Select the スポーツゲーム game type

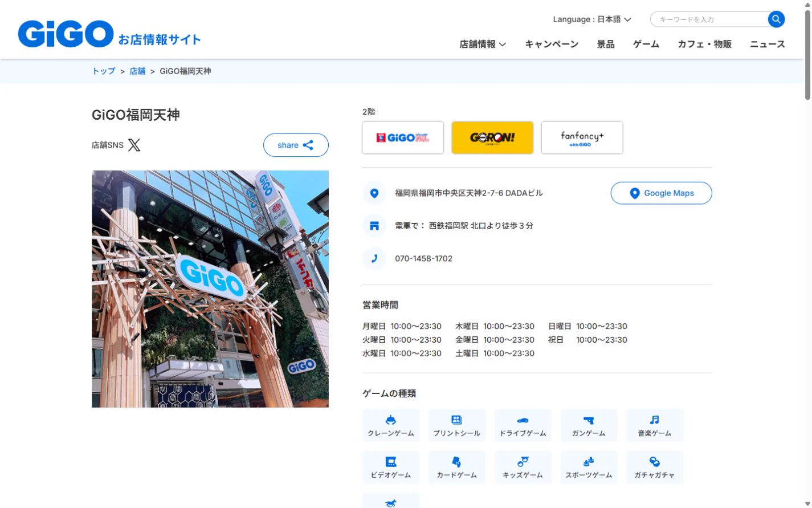coord(589,468)
